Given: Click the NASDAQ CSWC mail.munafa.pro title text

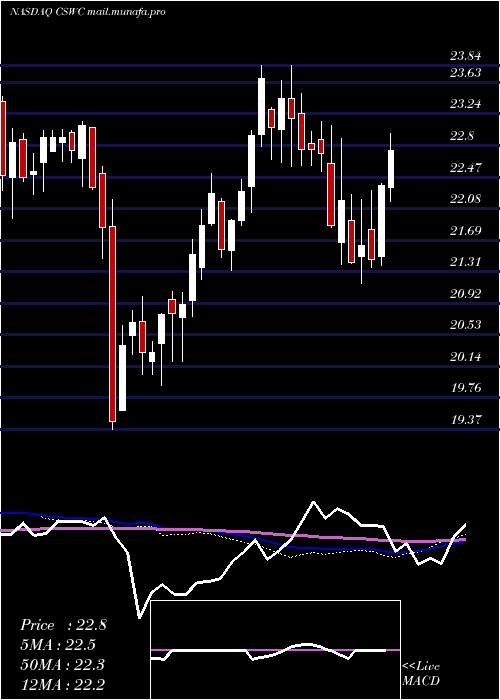Looking at the screenshot, I should point(88,12).
